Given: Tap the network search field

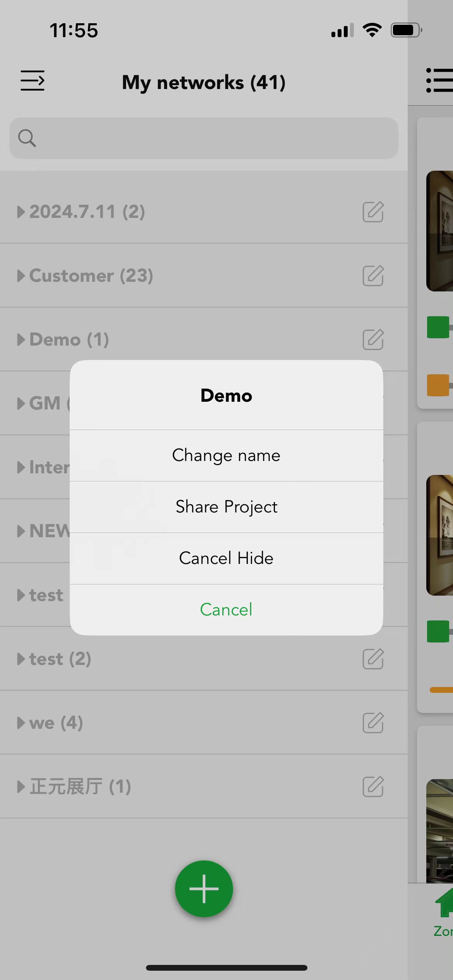Looking at the screenshot, I should (x=204, y=138).
